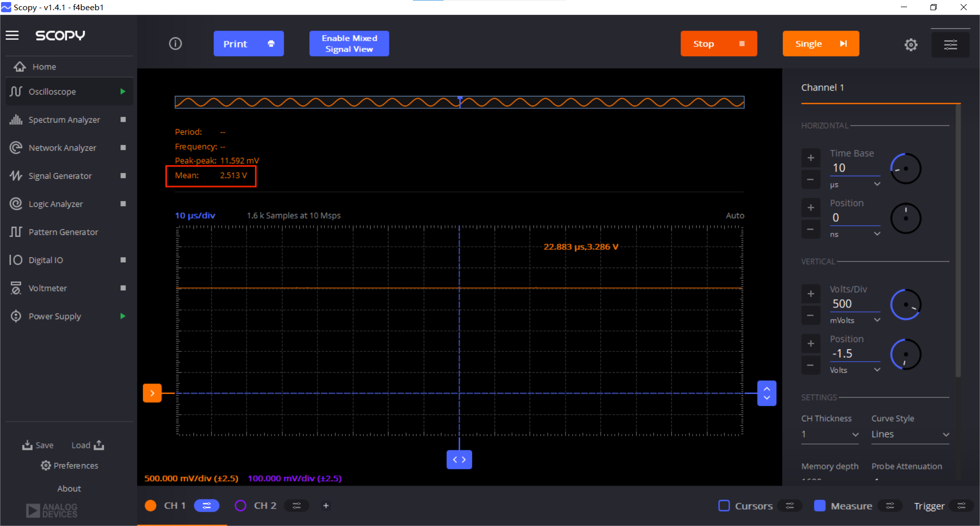Open Cursors settings icon
This screenshot has width=980, height=526.
pos(790,506)
